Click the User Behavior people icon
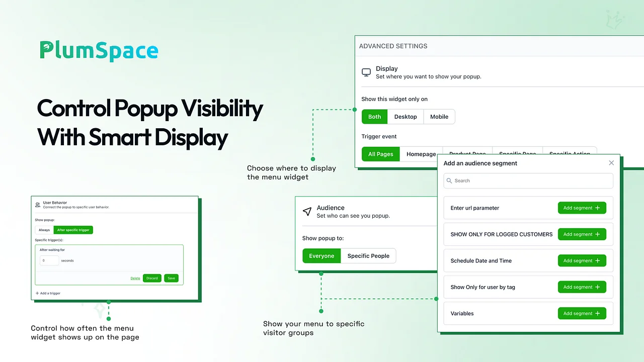644x362 pixels. 38,205
